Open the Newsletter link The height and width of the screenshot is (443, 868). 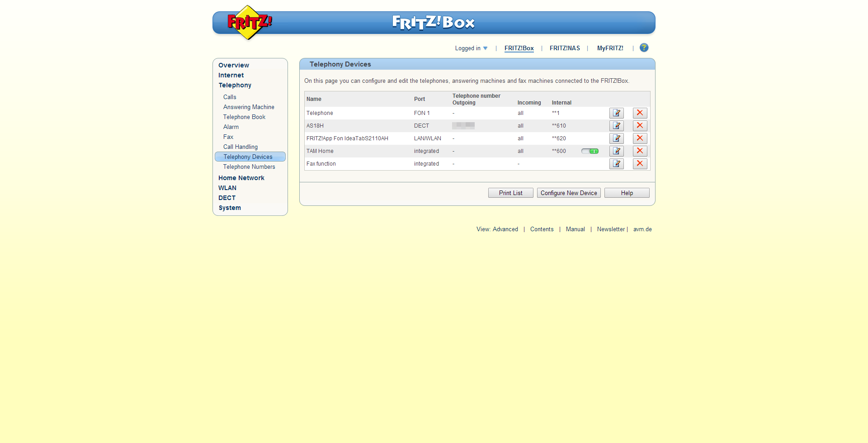tap(611, 229)
